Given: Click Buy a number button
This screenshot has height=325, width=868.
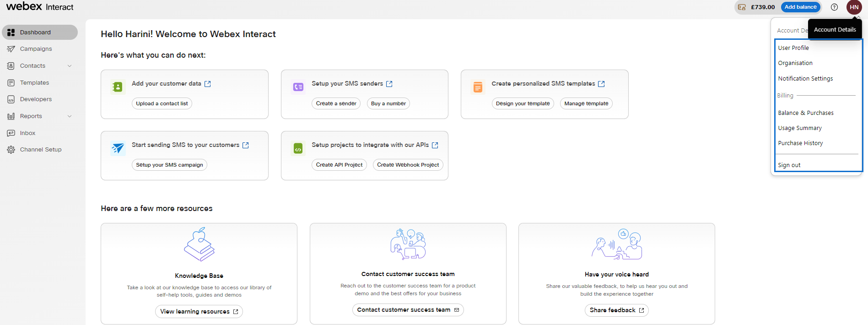Looking at the screenshot, I should (x=388, y=103).
